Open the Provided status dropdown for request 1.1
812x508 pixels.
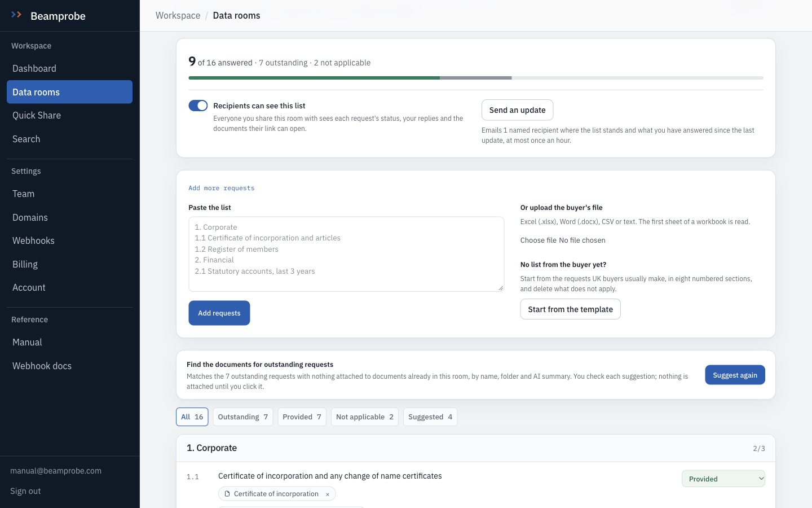coord(723,479)
